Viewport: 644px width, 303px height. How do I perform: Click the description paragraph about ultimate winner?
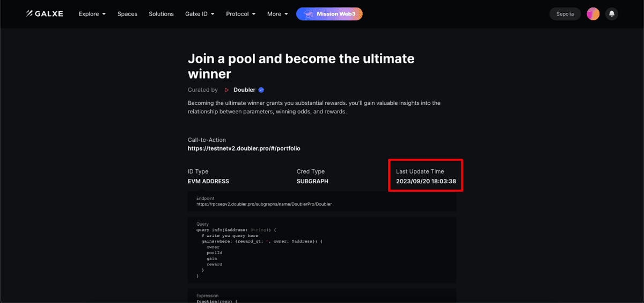[x=314, y=107]
